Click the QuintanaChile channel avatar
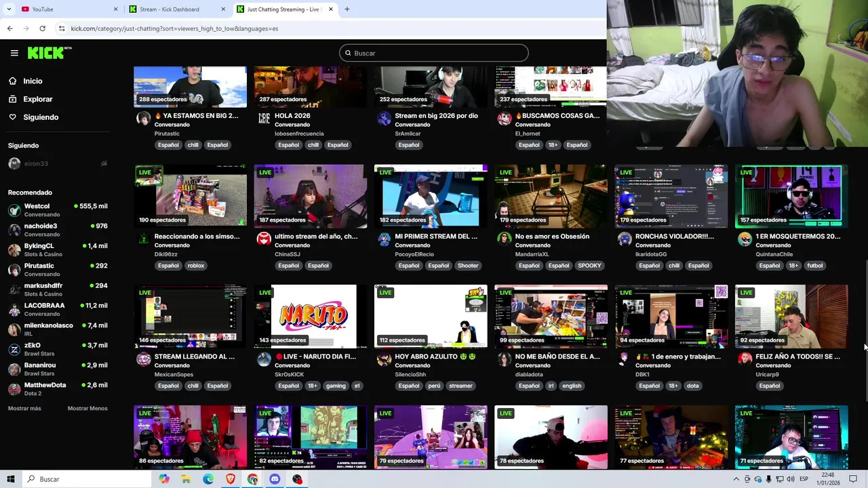Viewport: 868px width, 488px height. tap(745, 239)
